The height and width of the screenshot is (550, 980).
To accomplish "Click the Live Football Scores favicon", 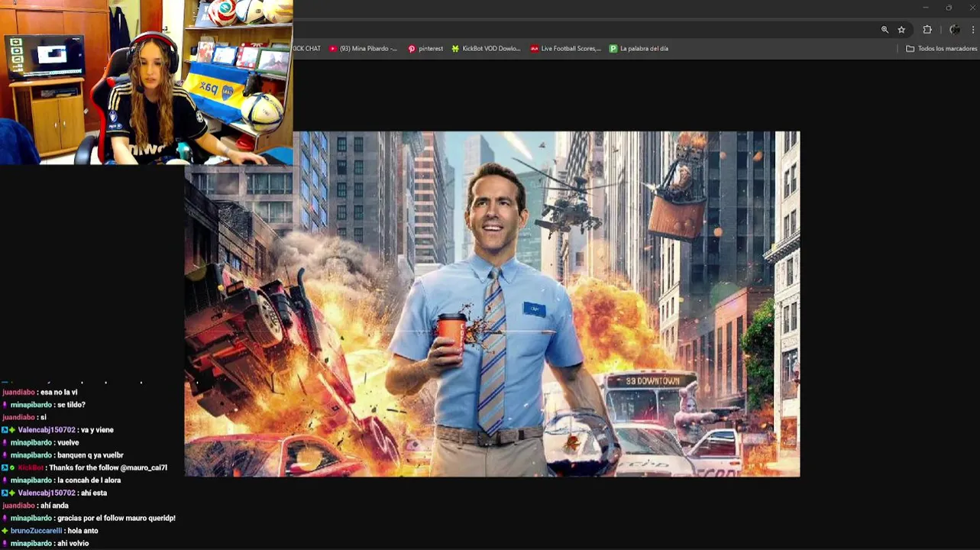I will [535, 48].
